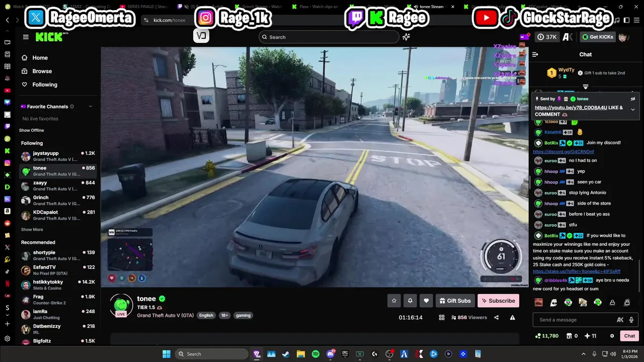The image size is (644, 362).
Task: Click the gaming stream tag
Action: pos(243,315)
